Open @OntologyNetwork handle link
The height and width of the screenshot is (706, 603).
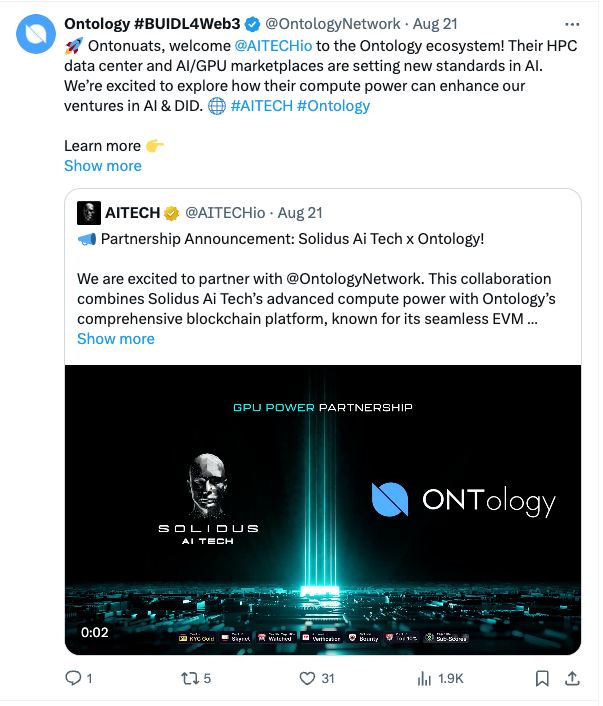click(x=335, y=24)
